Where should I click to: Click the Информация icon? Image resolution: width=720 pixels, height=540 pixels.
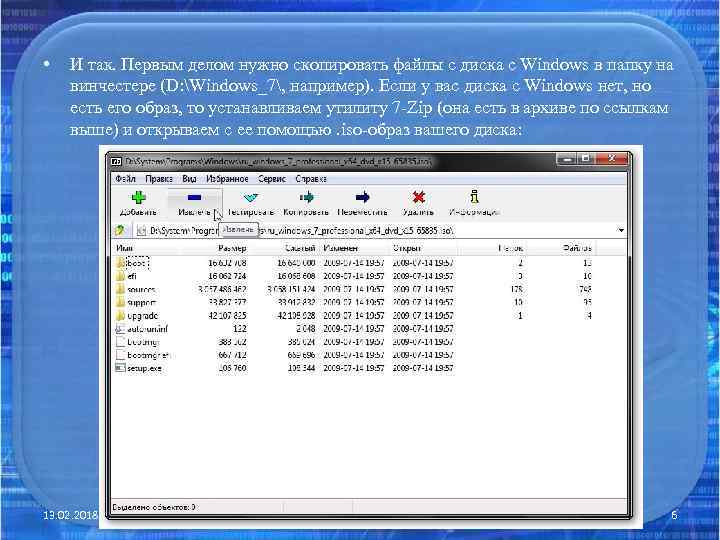tap(474, 197)
